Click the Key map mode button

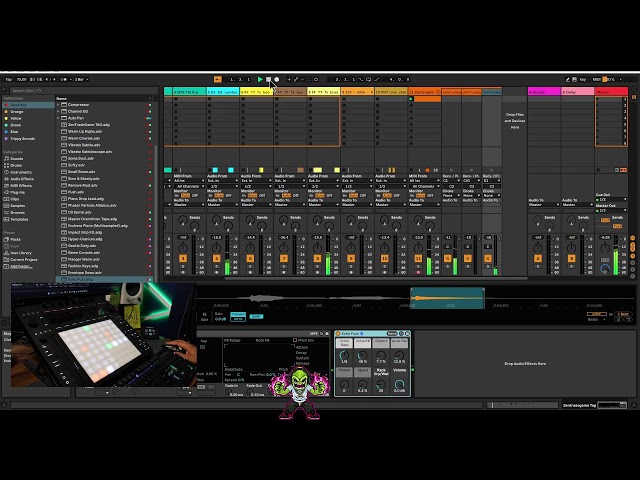coord(583,80)
